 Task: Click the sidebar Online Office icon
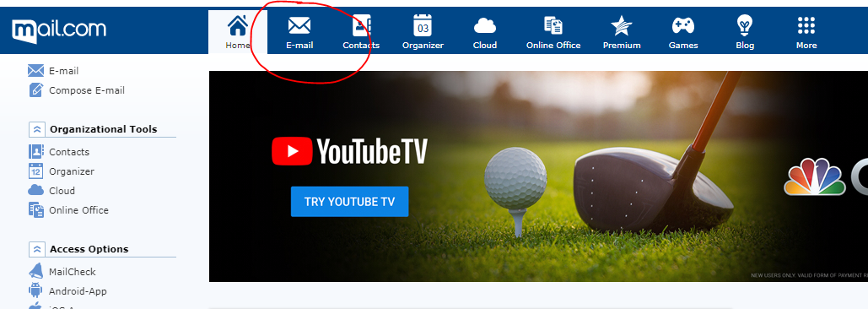click(36, 210)
